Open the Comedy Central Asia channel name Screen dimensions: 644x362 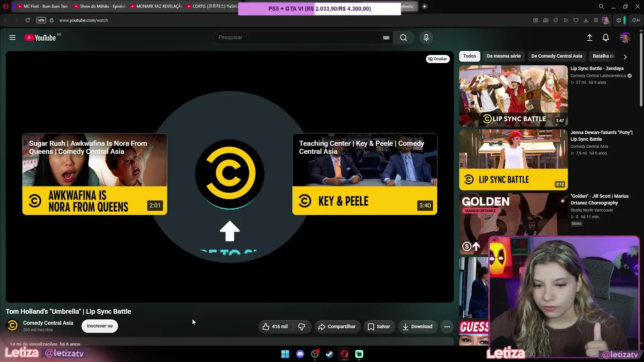pyautogui.click(x=48, y=323)
